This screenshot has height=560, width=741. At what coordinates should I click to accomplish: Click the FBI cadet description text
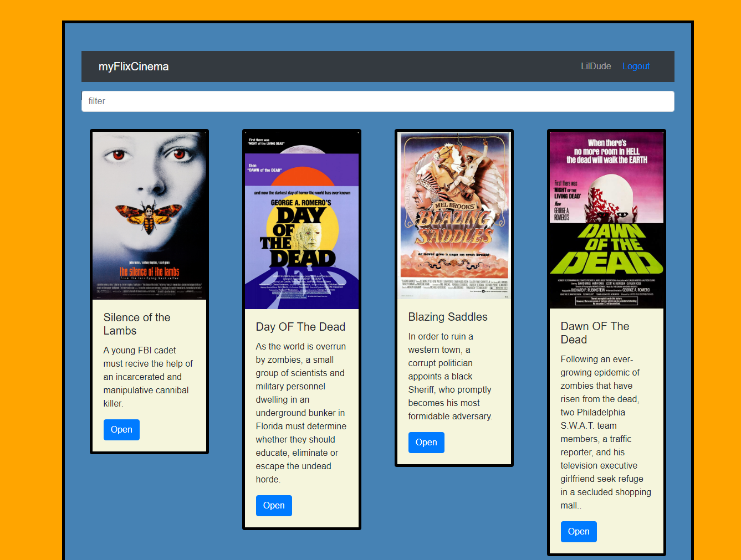148,377
